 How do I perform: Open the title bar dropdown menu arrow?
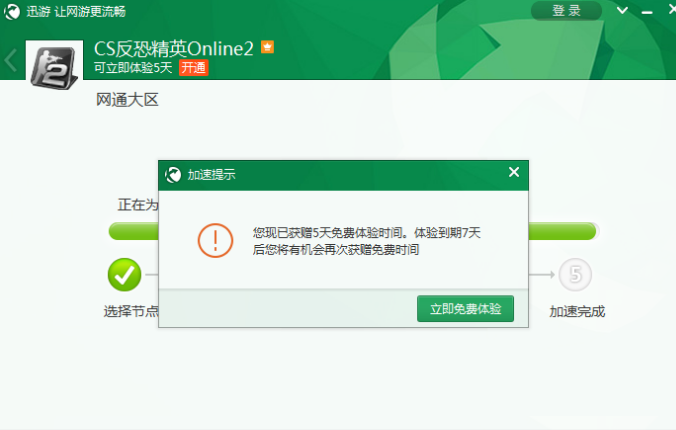[x=622, y=10]
